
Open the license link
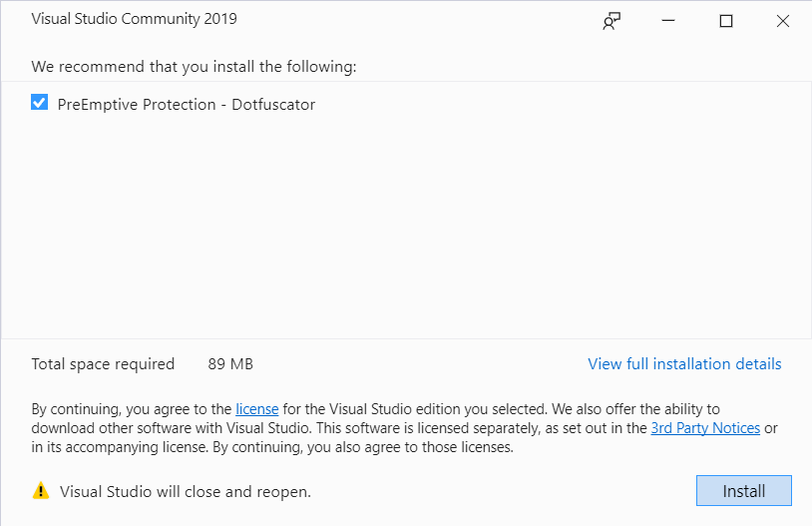(257, 409)
